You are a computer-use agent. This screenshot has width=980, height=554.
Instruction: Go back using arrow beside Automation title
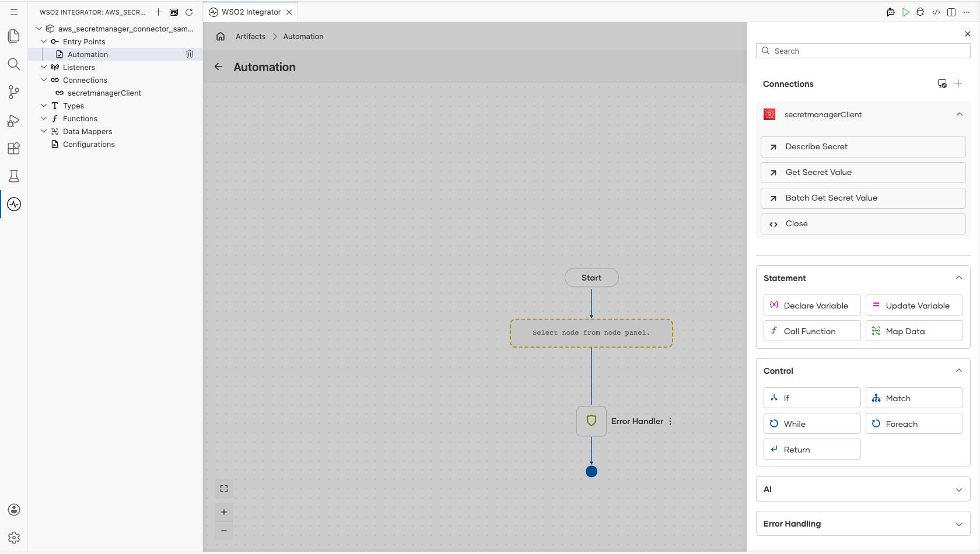pos(218,67)
